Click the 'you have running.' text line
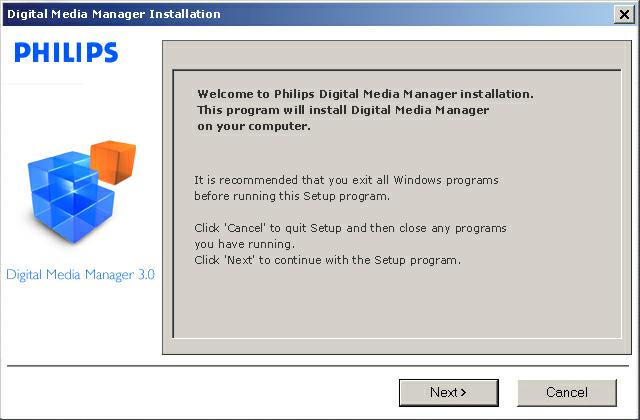Image resolution: width=640 pixels, height=420 pixels. coord(244,244)
